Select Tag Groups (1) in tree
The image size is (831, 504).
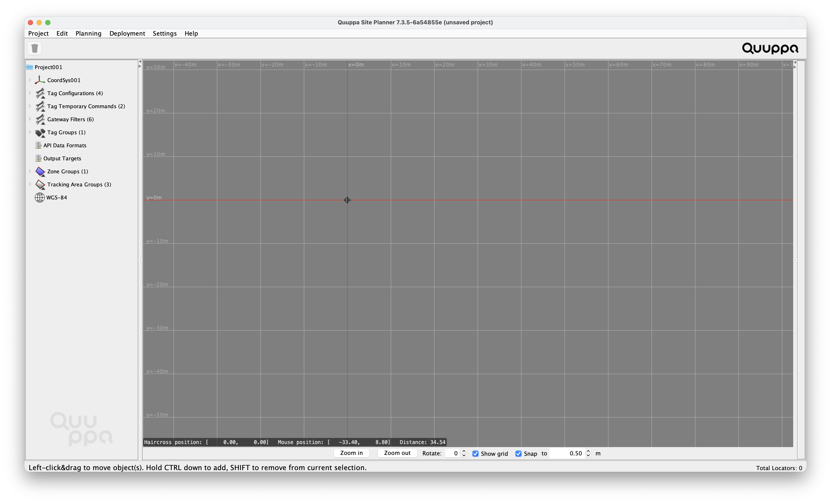(x=66, y=133)
